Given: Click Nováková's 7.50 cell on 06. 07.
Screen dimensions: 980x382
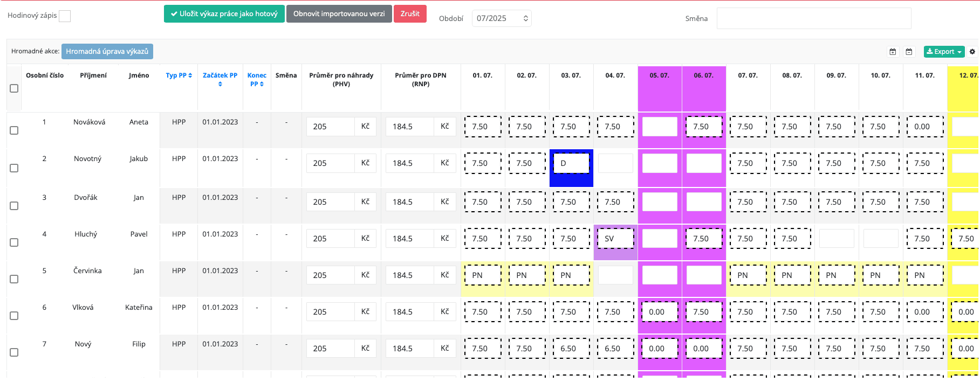Looking at the screenshot, I should [704, 127].
